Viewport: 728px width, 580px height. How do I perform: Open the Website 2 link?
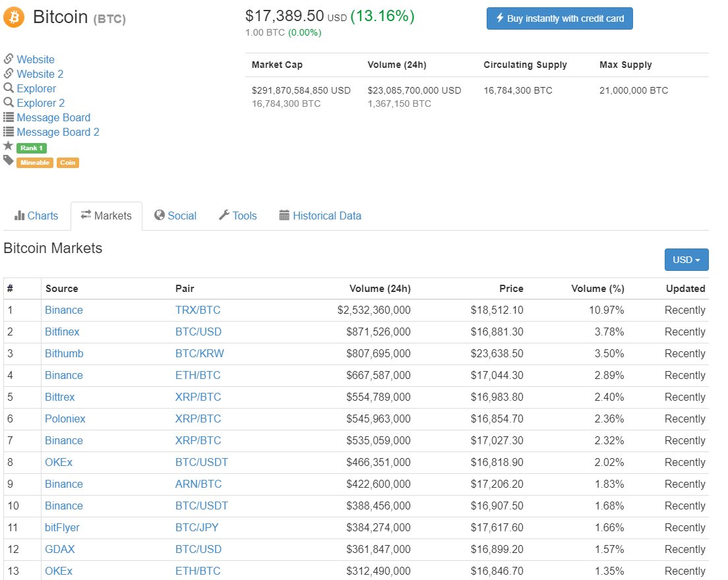point(40,74)
